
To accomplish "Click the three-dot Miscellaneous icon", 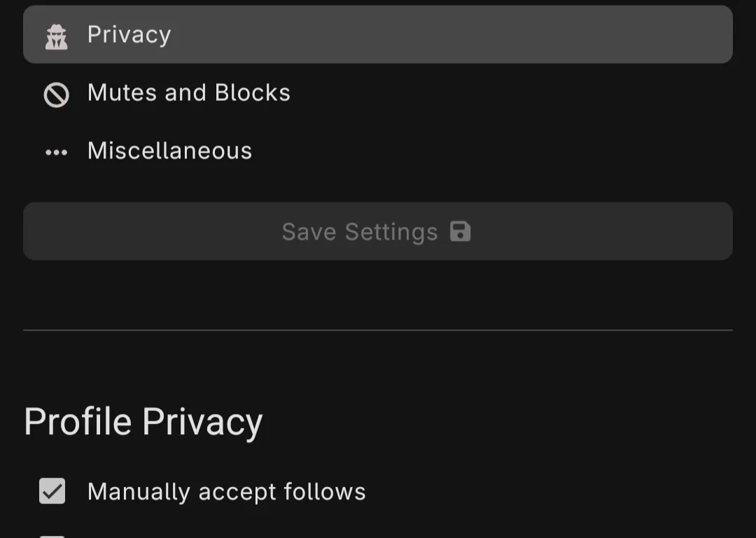I will [57, 152].
